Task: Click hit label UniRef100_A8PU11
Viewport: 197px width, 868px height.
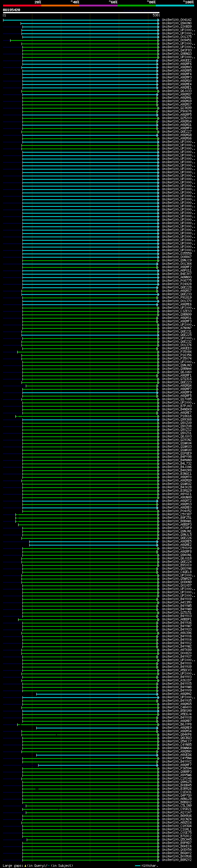Action: [177, 271]
